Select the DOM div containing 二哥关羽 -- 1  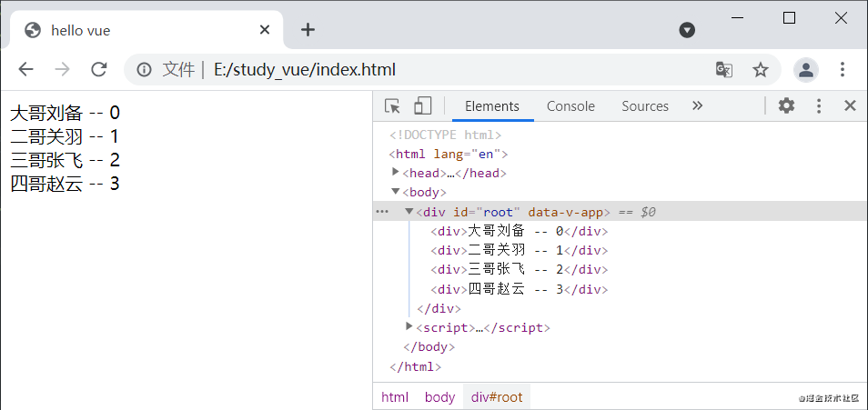click(x=520, y=251)
